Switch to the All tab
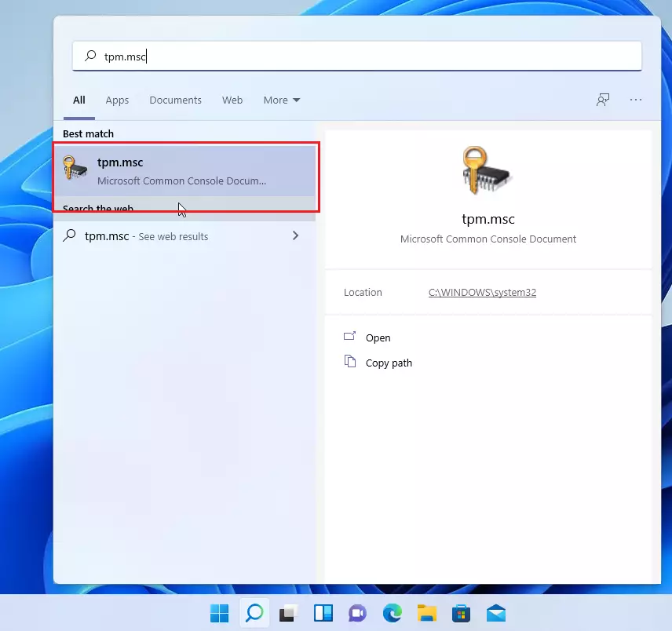This screenshot has width=672, height=631. 79,100
